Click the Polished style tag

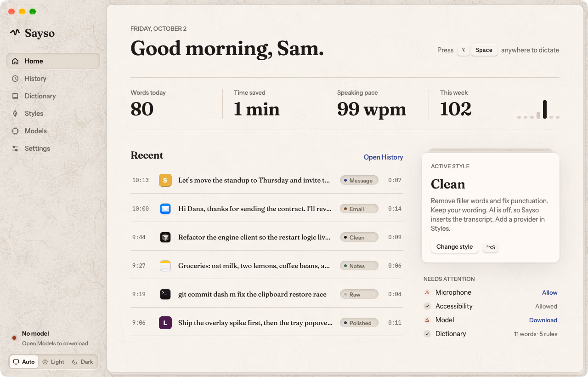click(359, 323)
